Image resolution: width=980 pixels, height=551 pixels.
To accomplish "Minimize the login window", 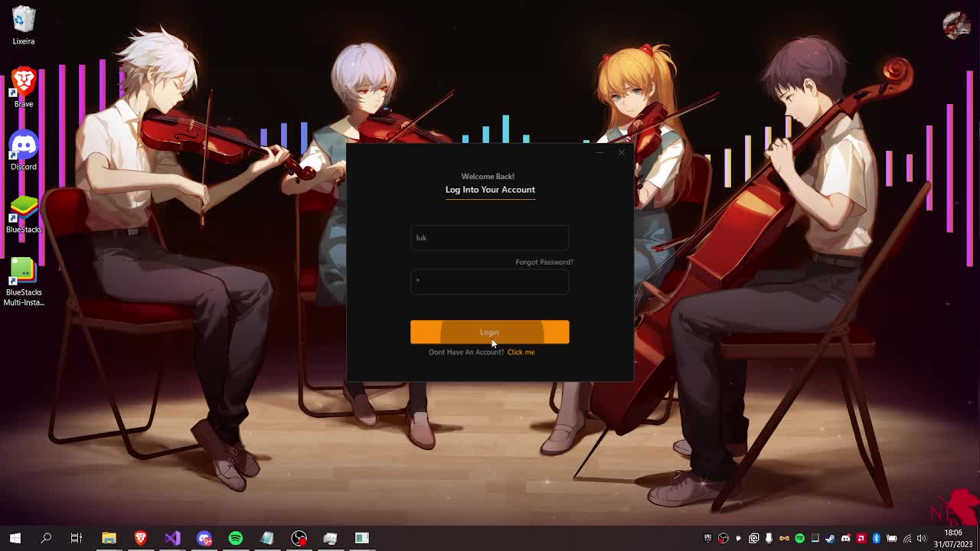I will [x=600, y=153].
